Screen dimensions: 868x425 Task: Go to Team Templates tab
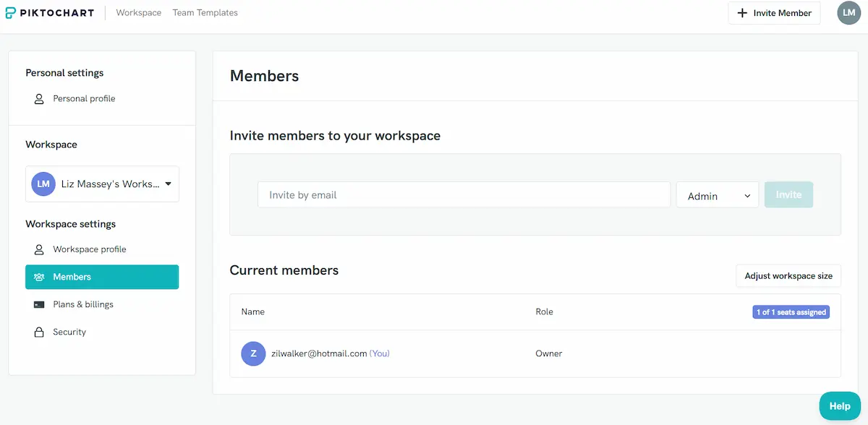point(205,13)
